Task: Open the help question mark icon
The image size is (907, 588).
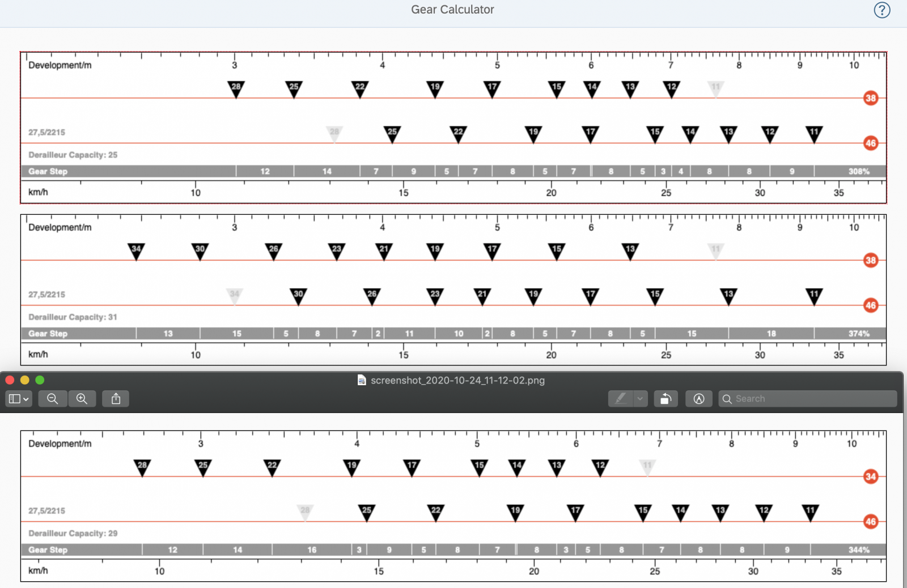Action: (x=881, y=10)
